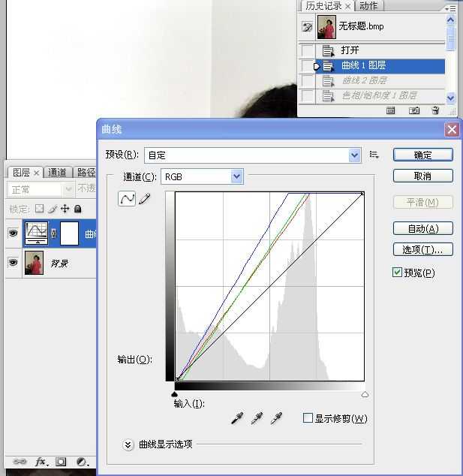The height and width of the screenshot is (476, 463).
Task: Delete the current history state with the trash icon
Action: coord(435,110)
